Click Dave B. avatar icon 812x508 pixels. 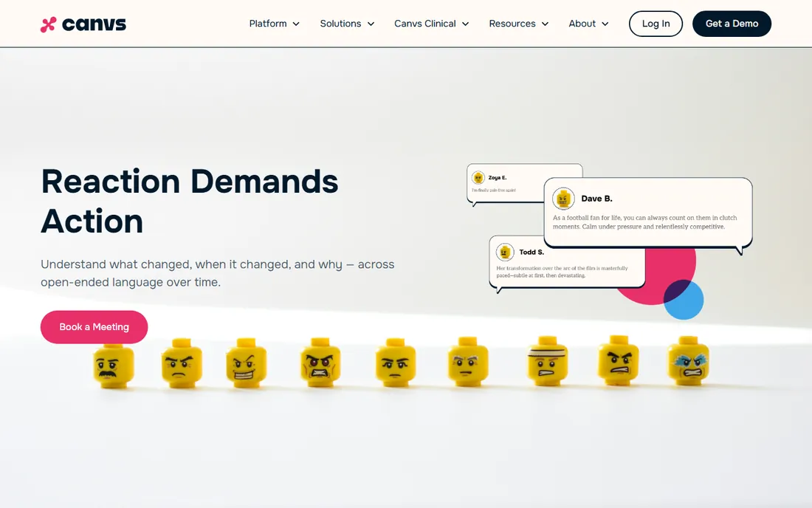pyautogui.click(x=563, y=199)
